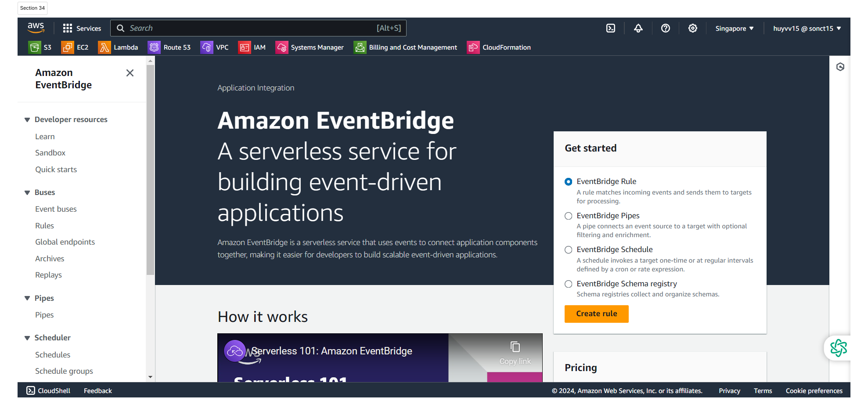Open the VPC service shortcut icon
The width and height of the screenshot is (868, 415).
[x=207, y=47]
